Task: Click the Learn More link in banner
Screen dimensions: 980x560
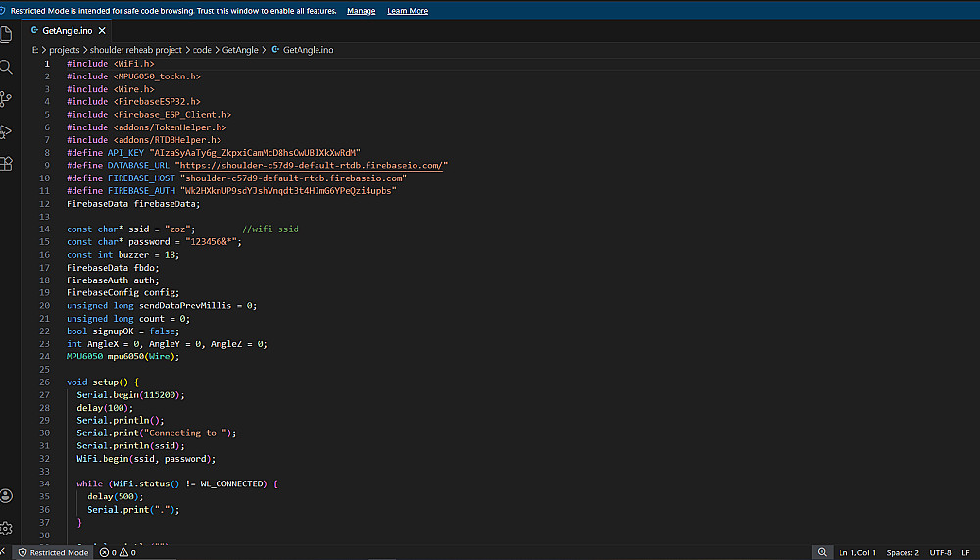Action: (408, 11)
